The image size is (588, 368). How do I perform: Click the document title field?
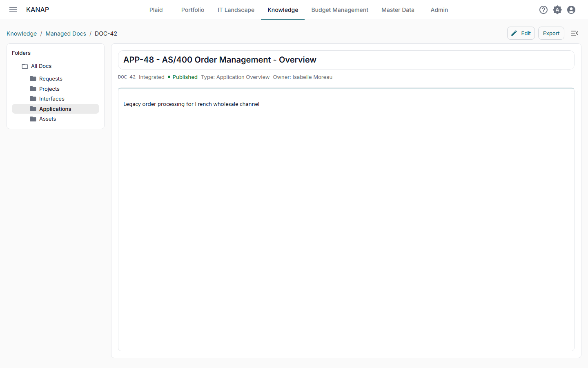click(346, 60)
